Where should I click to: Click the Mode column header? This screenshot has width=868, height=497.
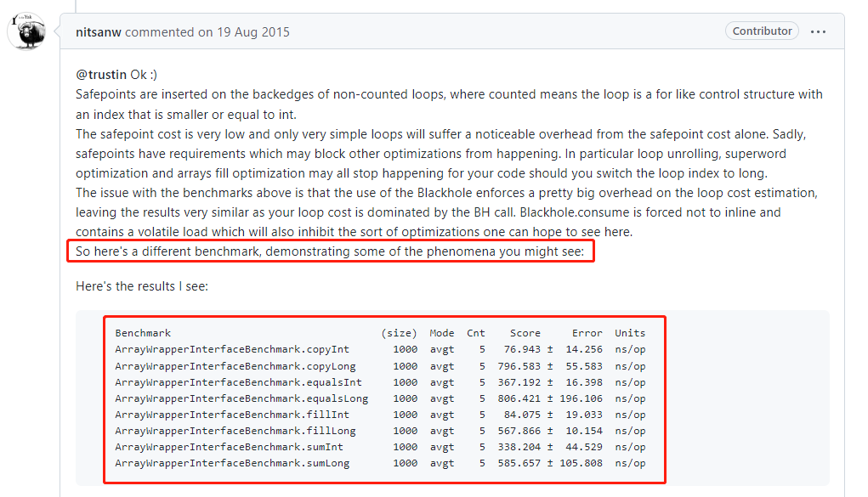(x=442, y=333)
